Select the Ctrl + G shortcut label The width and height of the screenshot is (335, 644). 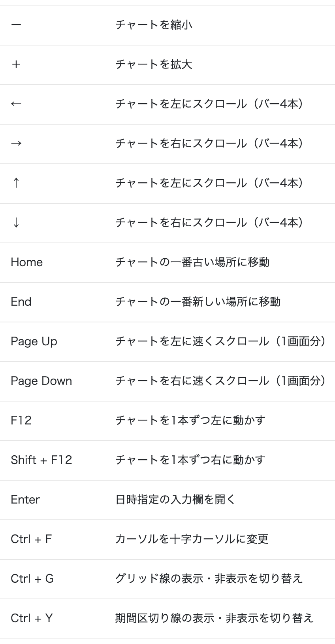(x=32, y=579)
